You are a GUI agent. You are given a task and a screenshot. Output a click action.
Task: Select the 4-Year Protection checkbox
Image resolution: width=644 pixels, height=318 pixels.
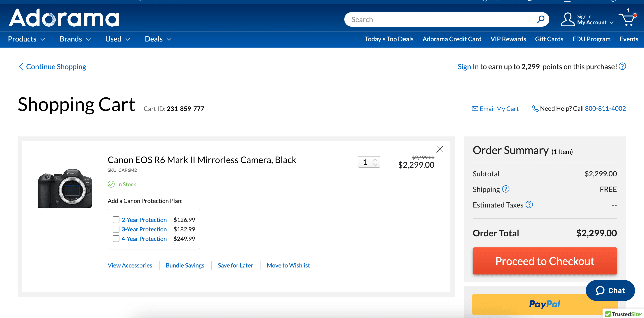coord(116,239)
